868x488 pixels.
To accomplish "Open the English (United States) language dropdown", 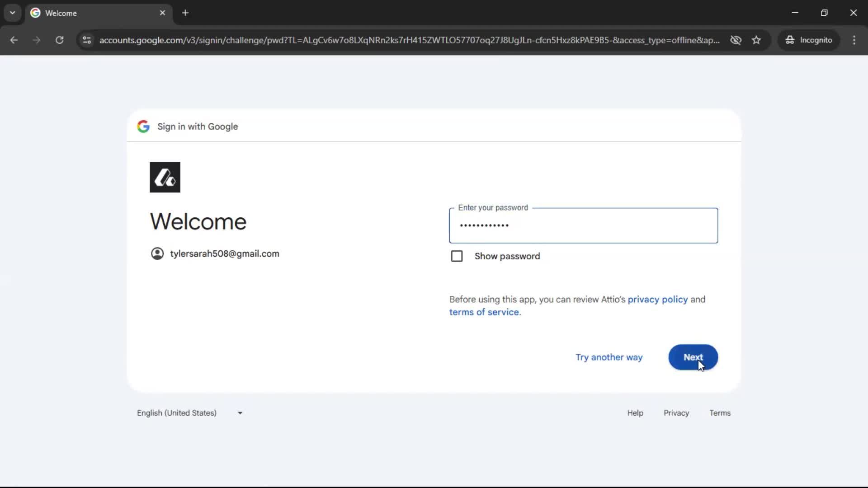I will click(x=190, y=413).
